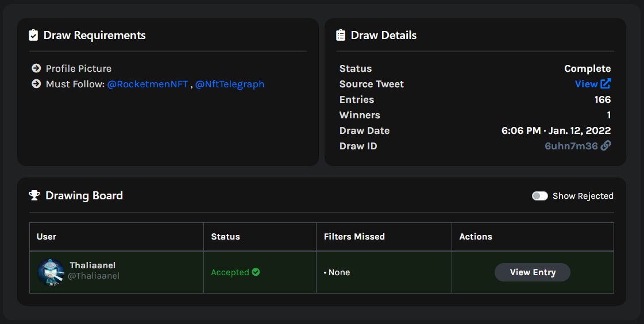Click the external link icon next to View
This screenshot has width=644, height=324.
(606, 83)
